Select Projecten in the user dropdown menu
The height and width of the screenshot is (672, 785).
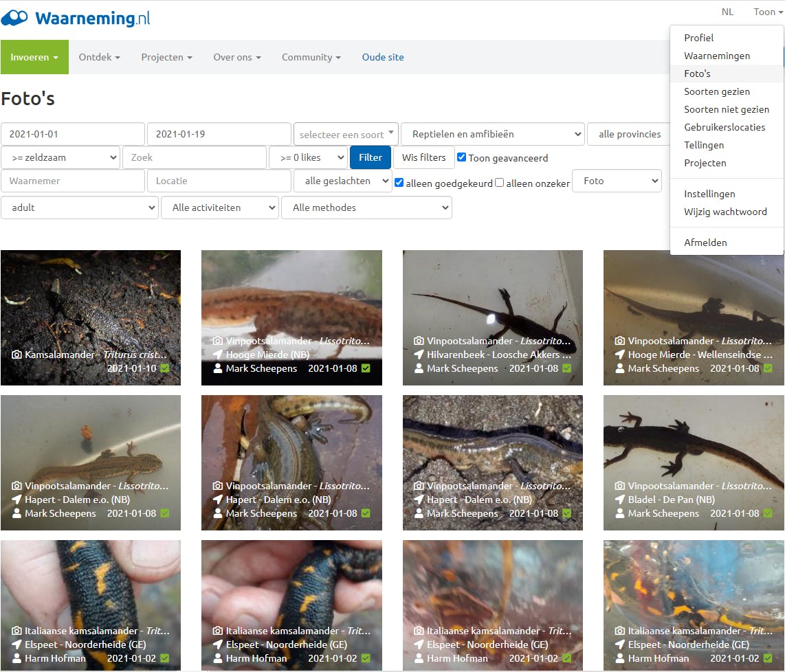tap(727, 163)
